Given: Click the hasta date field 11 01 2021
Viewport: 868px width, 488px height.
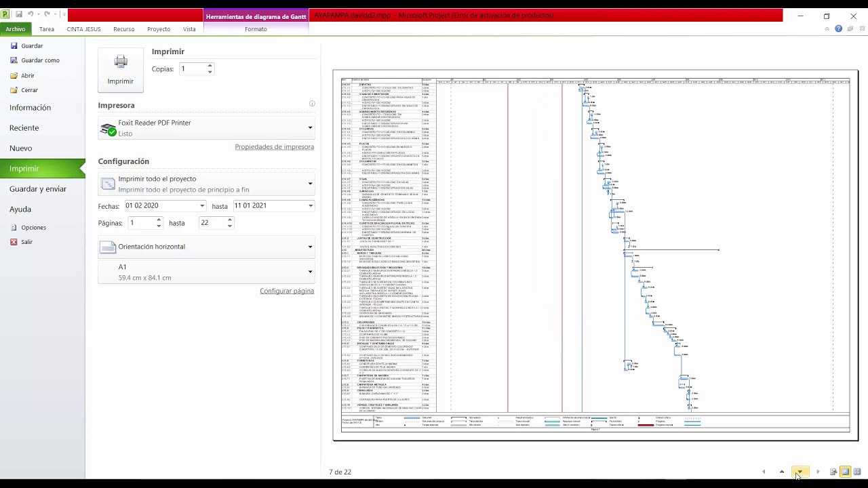Looking at the screenshot, I should pos(273,205).
